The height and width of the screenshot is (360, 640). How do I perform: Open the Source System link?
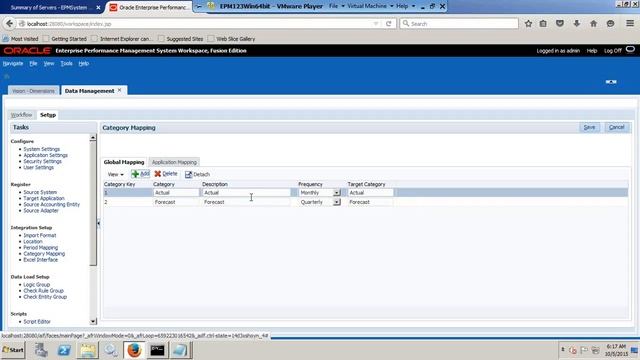tap(40, 192)
